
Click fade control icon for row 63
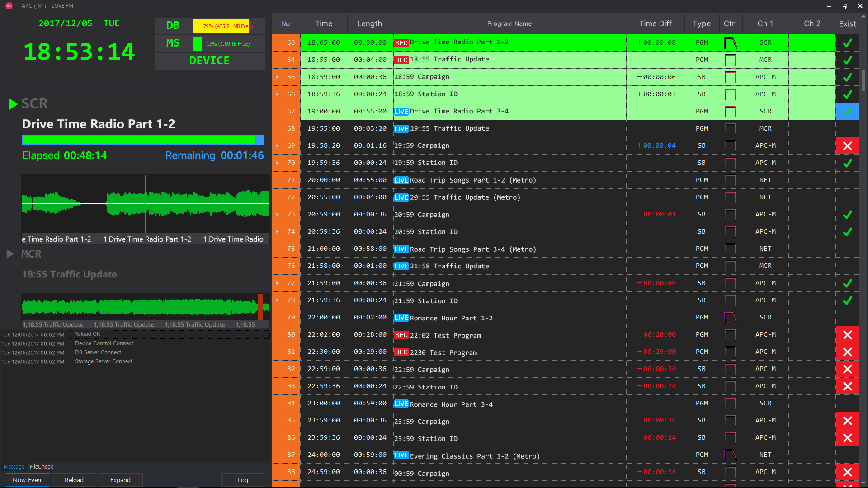730,43
